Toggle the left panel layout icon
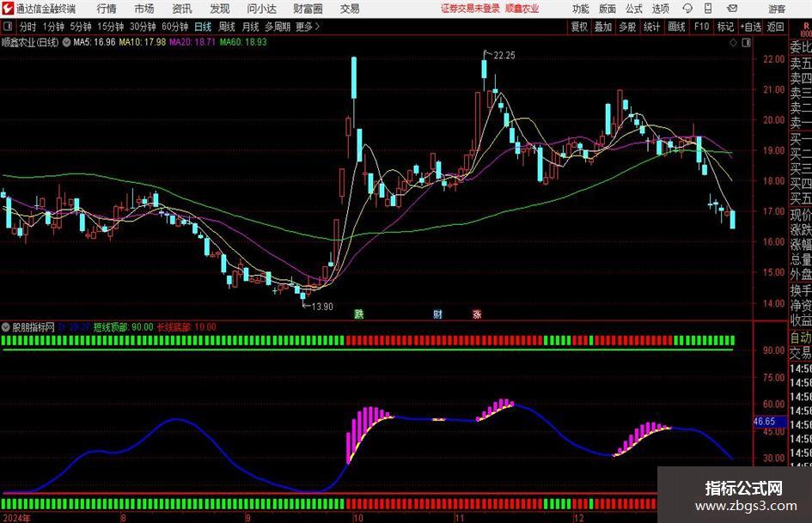This screenshot has width=812, height=523. click(x=8, y=27)
